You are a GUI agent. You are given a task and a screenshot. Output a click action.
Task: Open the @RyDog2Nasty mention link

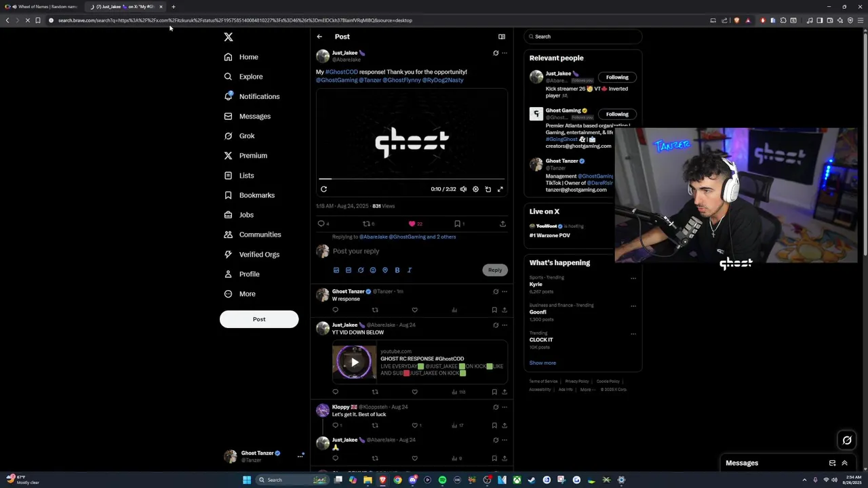(x=443, y=80)
